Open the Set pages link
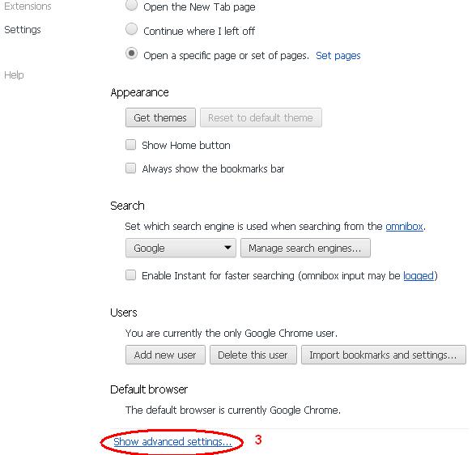The image size is (476, 455). (x=338, y=56)
